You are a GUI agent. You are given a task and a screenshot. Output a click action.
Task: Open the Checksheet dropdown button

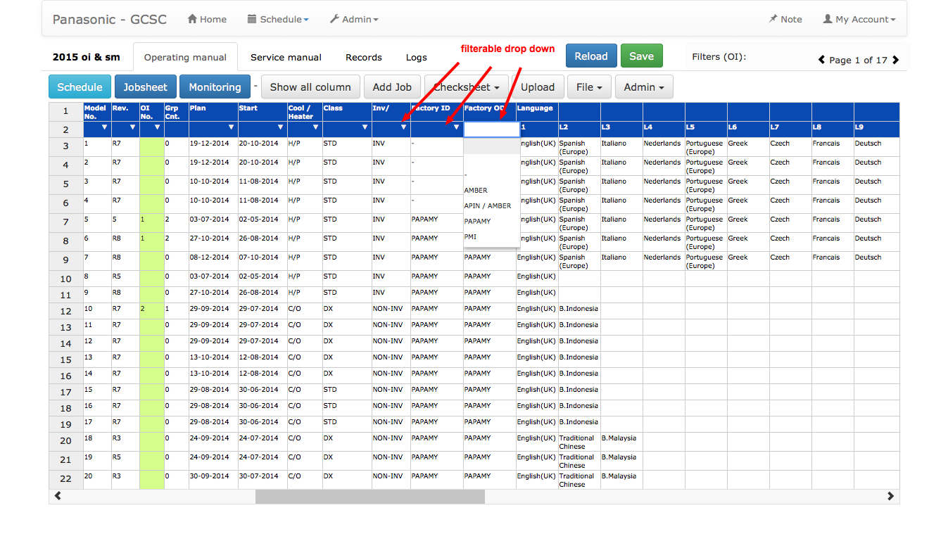466,87
